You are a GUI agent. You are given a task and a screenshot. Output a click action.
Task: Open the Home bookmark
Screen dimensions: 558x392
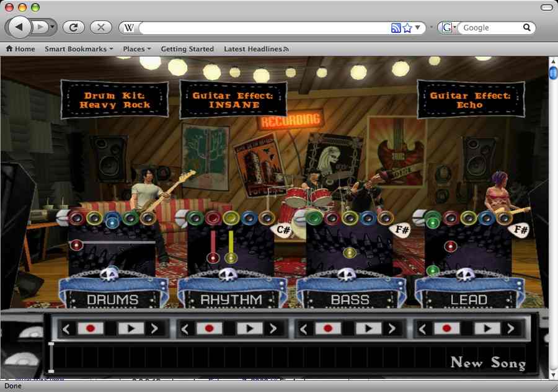click(20, 49)
